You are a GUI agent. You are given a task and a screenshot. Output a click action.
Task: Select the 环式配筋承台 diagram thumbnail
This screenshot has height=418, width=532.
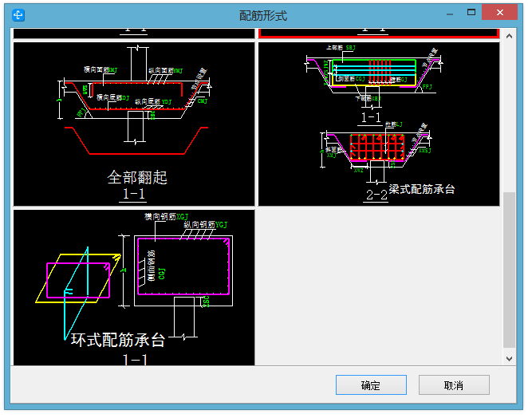pos(134,288)
